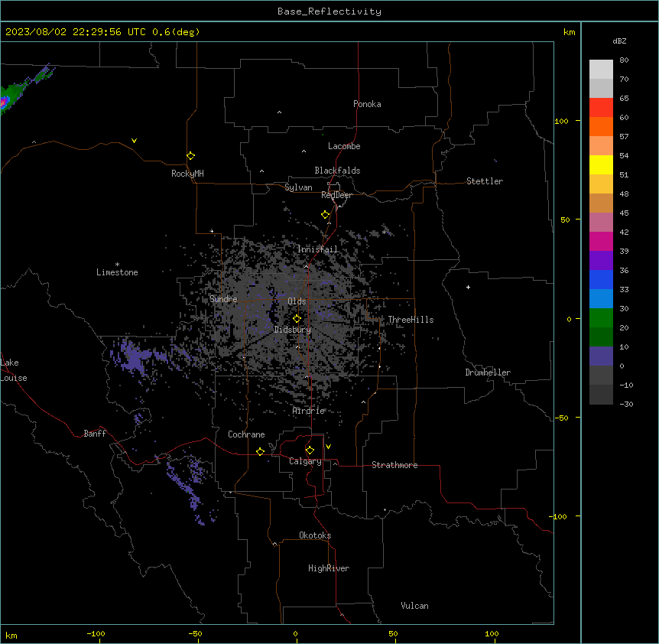
Task: Click the Strathmore label
Action: coord(394,465)
